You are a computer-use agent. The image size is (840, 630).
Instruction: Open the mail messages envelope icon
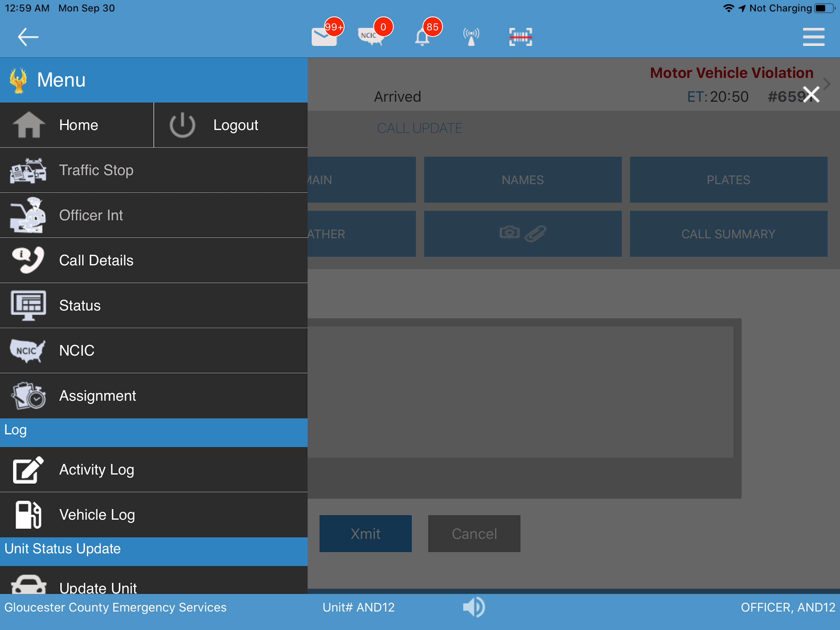pos(324,37)
